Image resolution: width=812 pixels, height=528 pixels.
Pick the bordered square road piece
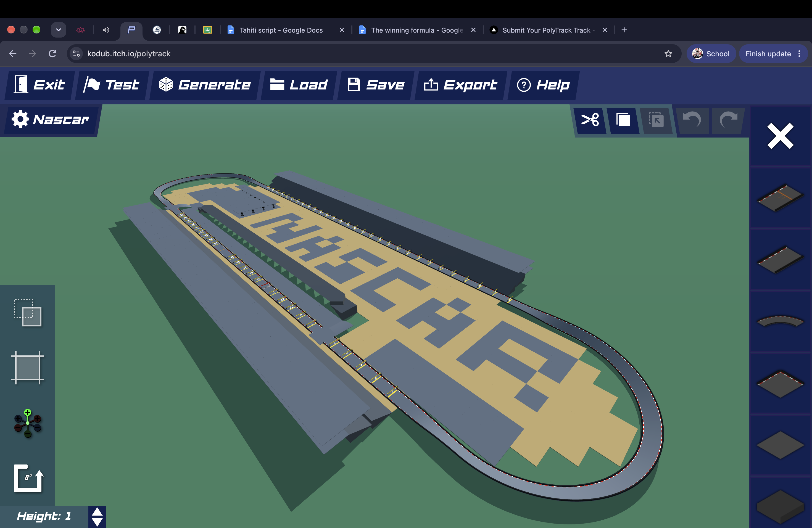click(780, 383)
